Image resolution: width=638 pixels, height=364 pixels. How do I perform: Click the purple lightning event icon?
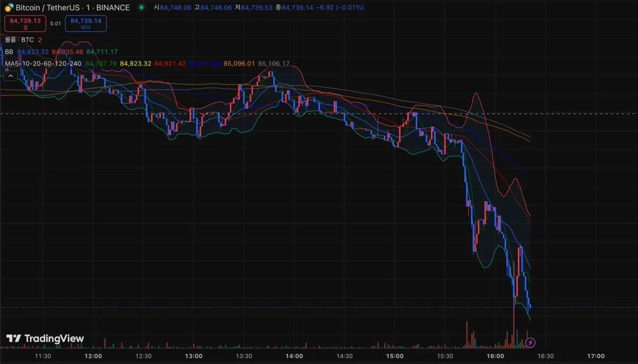pos(530,343)
